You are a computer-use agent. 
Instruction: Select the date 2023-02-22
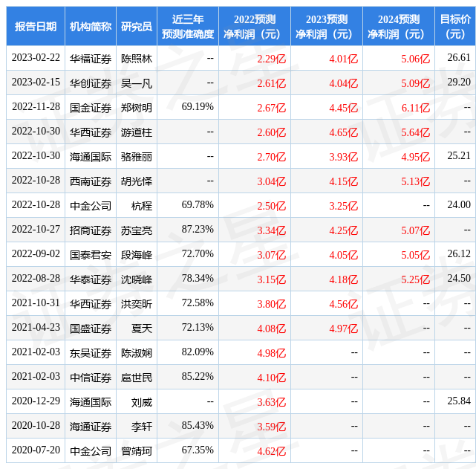(36, 58)
